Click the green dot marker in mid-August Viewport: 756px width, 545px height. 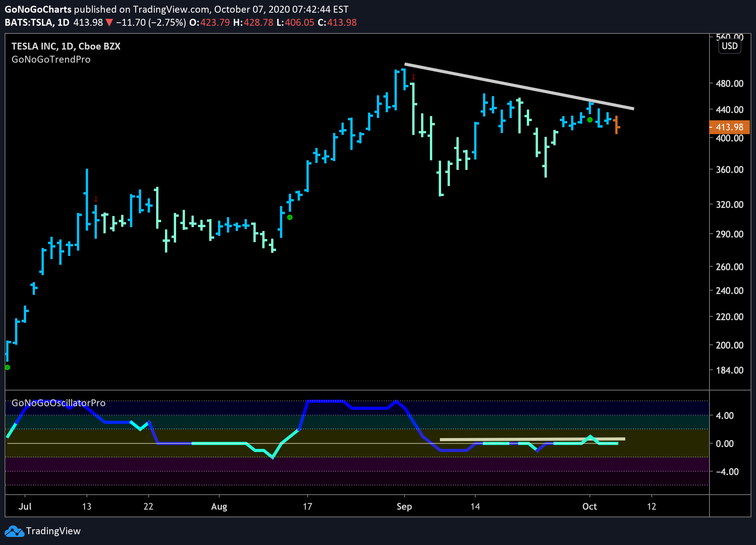click(x=290, y=218)
